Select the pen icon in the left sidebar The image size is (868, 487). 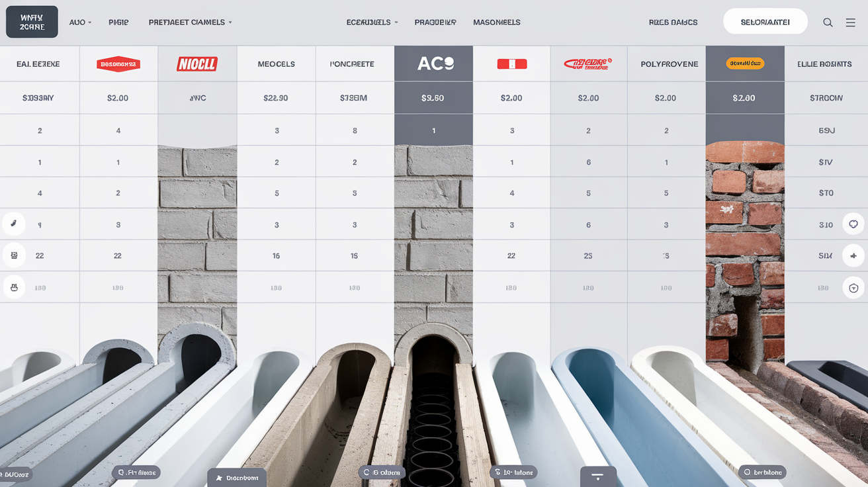14,224
